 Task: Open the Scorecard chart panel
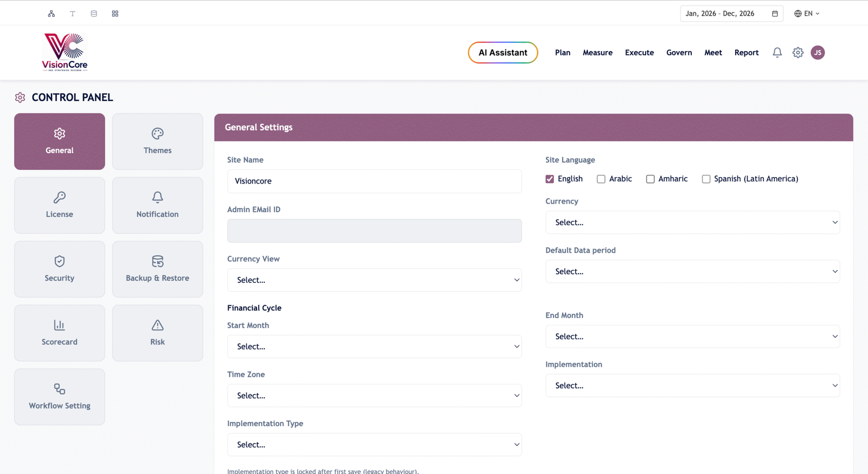click(x=60, y=333)
